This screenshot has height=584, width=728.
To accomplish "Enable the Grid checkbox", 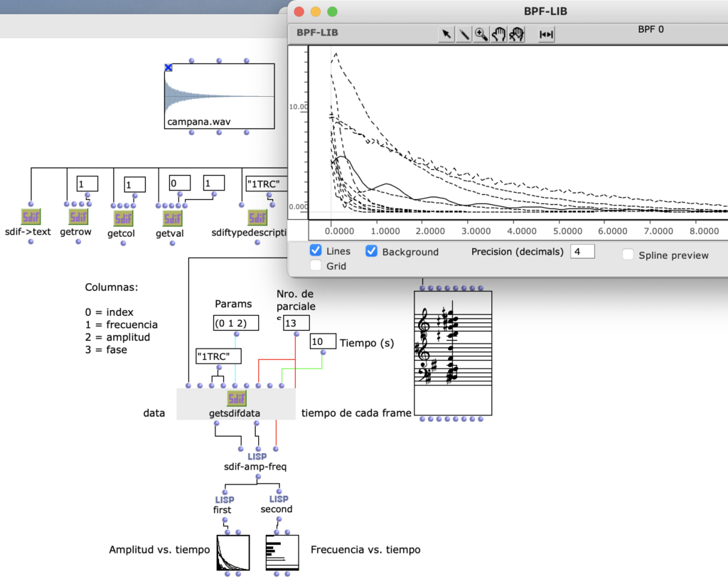I will 316,265.
